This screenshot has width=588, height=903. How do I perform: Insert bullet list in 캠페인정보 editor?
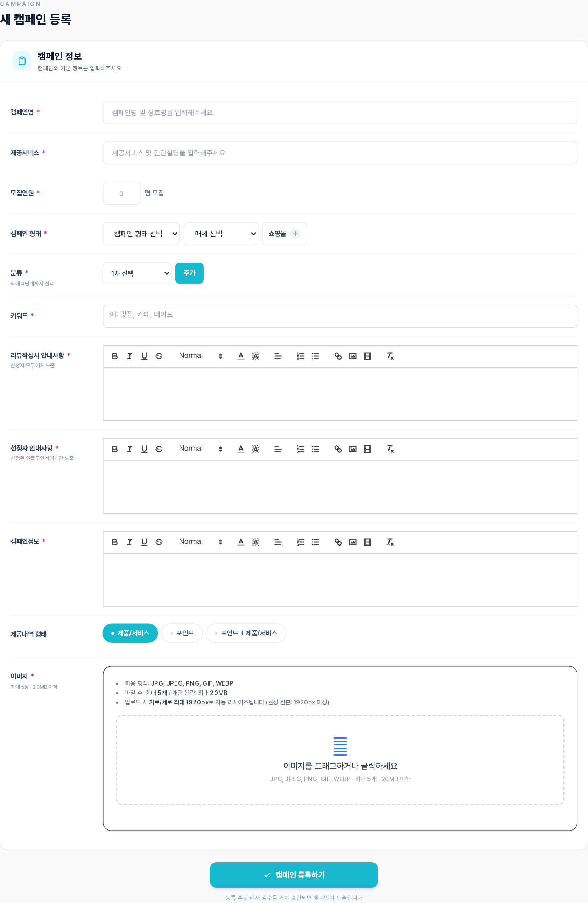tap(316, 542)
